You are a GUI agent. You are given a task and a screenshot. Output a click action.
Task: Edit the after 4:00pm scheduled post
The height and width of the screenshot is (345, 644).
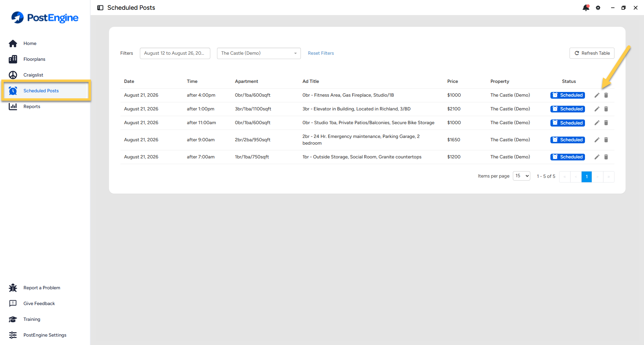(597, 95)
